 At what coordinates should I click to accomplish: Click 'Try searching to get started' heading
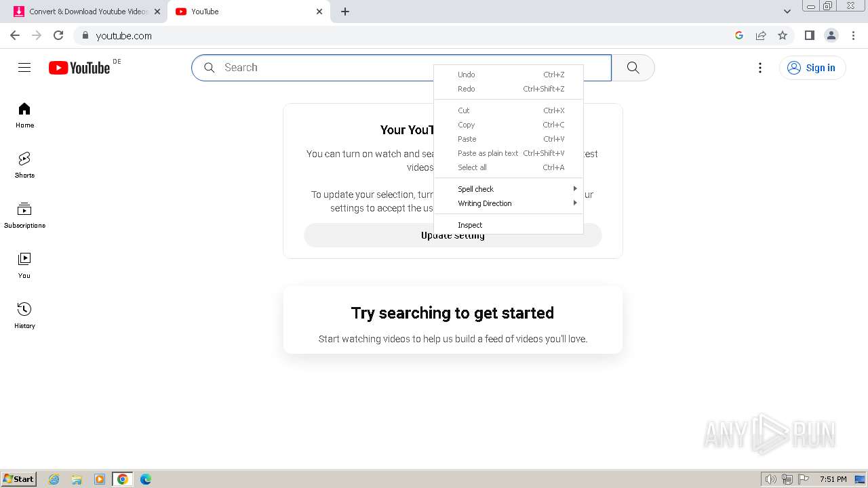pyautogui.click(x=452, y=313)
